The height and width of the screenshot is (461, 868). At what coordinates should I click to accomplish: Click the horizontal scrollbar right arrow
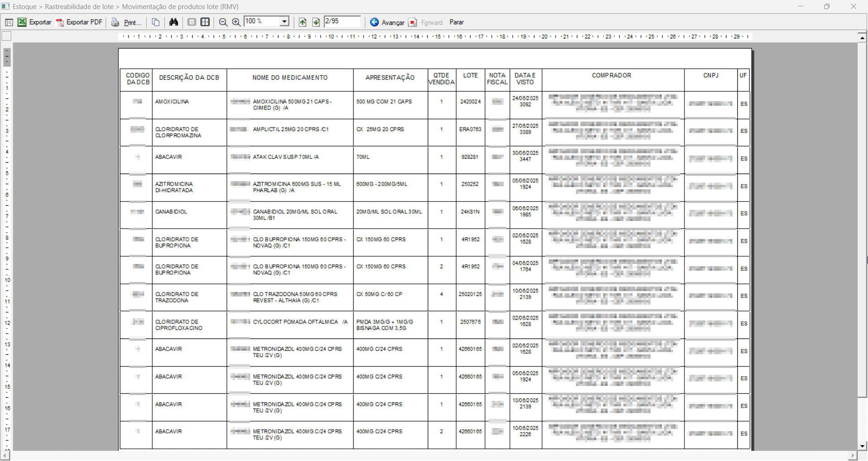853,456
